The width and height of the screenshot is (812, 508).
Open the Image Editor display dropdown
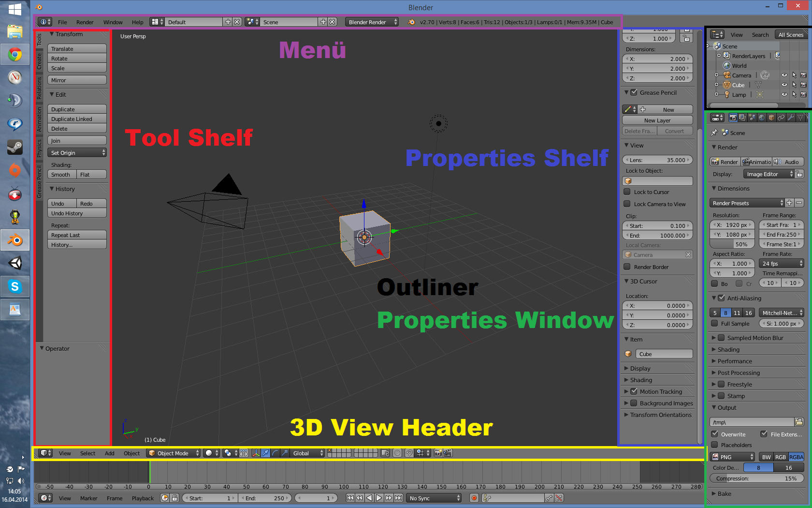(x=768, y=174)
